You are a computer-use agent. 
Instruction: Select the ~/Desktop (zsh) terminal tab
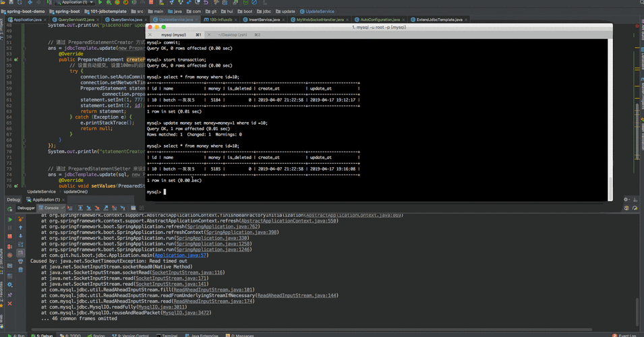233,35
